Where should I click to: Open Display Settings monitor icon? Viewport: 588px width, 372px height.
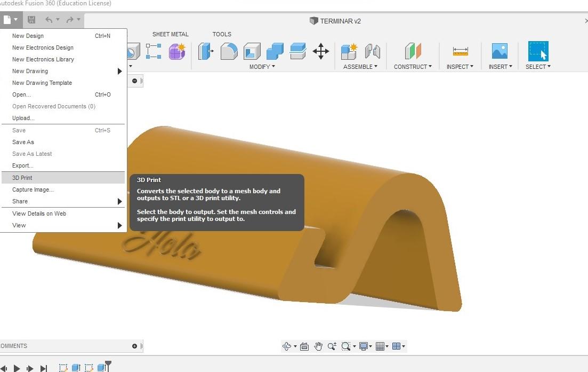tap(363, 346)
